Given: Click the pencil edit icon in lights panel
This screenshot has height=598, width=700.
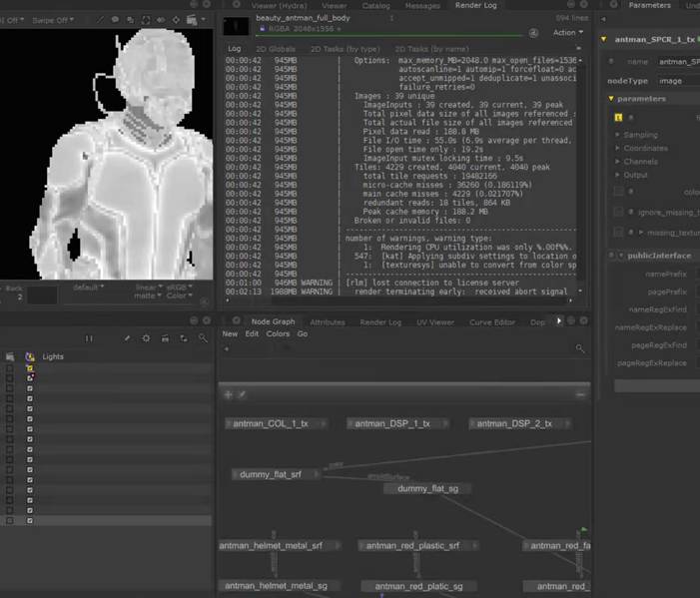Looking at the screenshot, I should click(x=128, y=338).
